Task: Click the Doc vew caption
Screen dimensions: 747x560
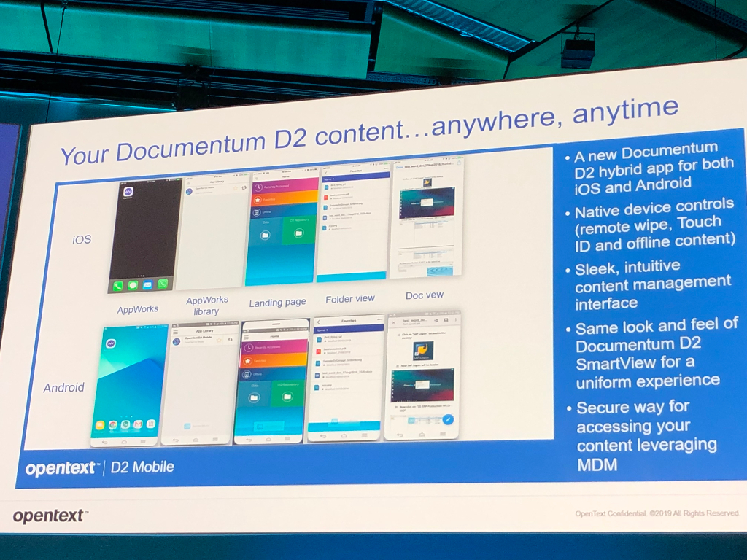Action: click(425, 296)
